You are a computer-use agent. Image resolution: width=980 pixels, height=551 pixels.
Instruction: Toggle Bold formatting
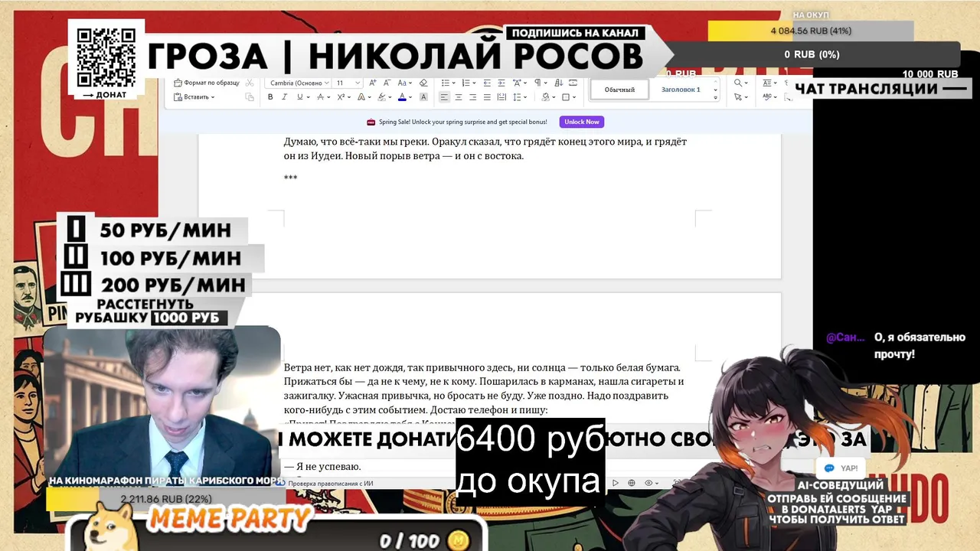(x=270, y=97)
